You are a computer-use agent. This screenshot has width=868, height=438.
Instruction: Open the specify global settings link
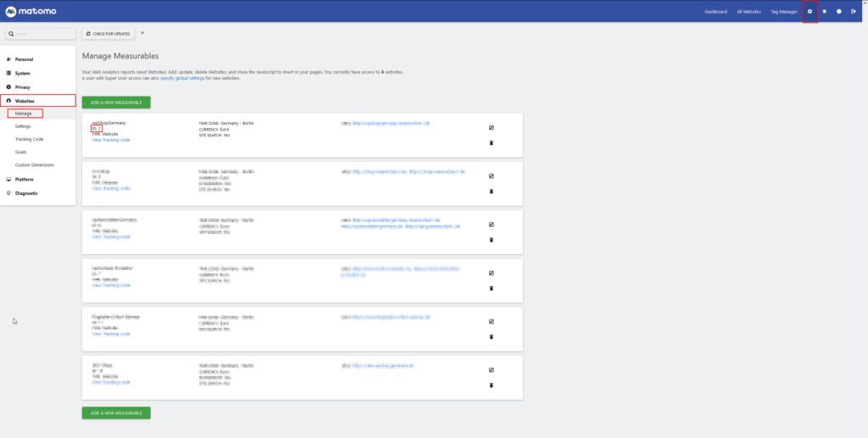(x=182, y=79)
